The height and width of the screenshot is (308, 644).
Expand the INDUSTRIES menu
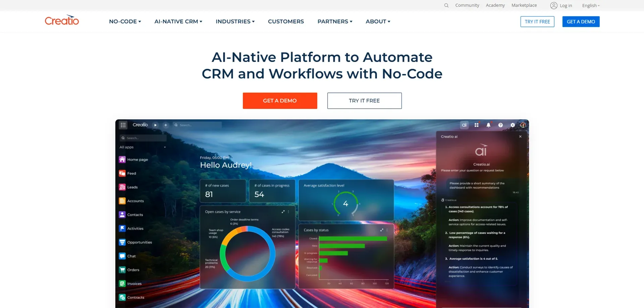[235, 21]
